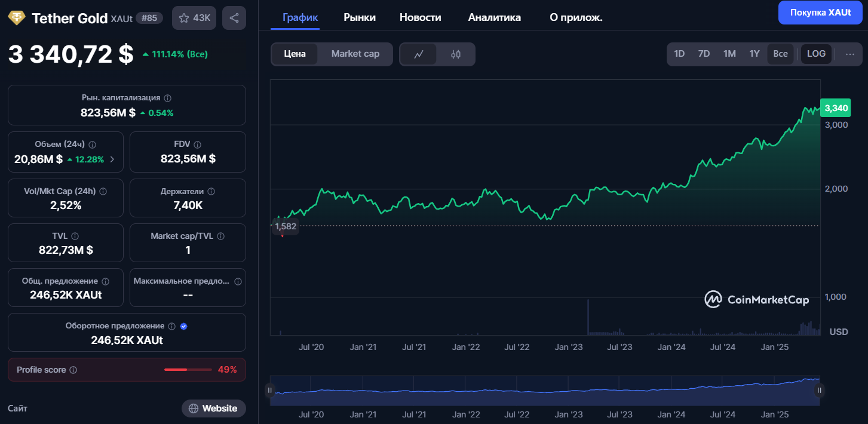The width and height of the screenshot is (868, 424).
Task: Show info icon beside FDV
Action: point(198,145)
